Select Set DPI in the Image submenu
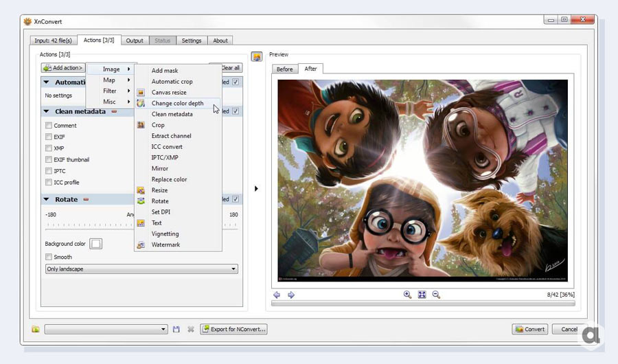 coord(178,212)
